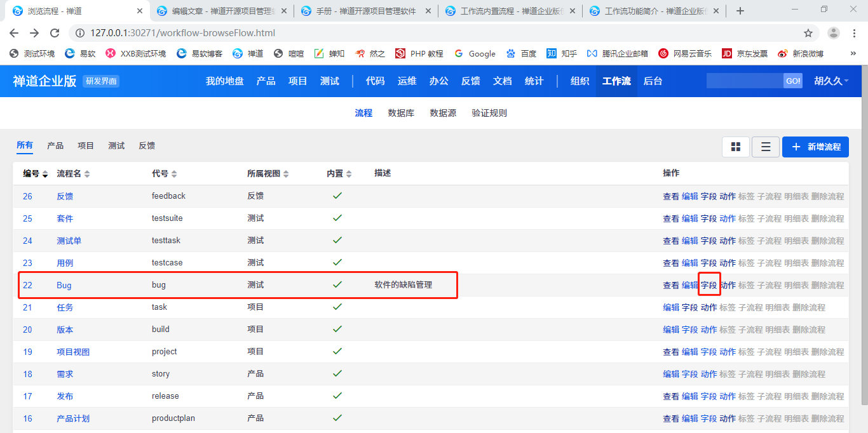Viewport: 868px width, 433px height.
Task: Sort the table by 所属视图 column
Action: coord(268,173)
